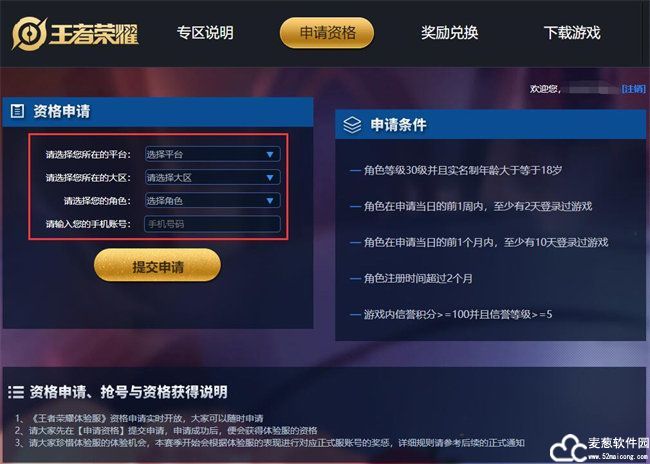This screenshot has width=650, height=464.
Task: Click the 申请条件 panel header title
Action: (x=398, y=124)
